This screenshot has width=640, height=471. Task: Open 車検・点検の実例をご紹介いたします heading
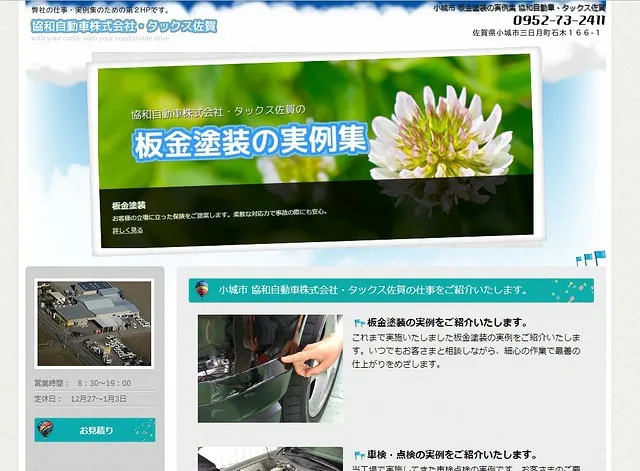452,454
